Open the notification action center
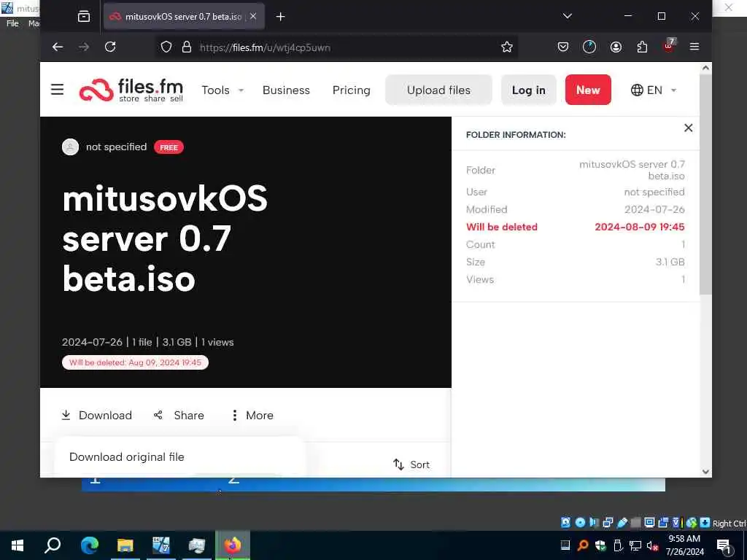 coord(724,546)
